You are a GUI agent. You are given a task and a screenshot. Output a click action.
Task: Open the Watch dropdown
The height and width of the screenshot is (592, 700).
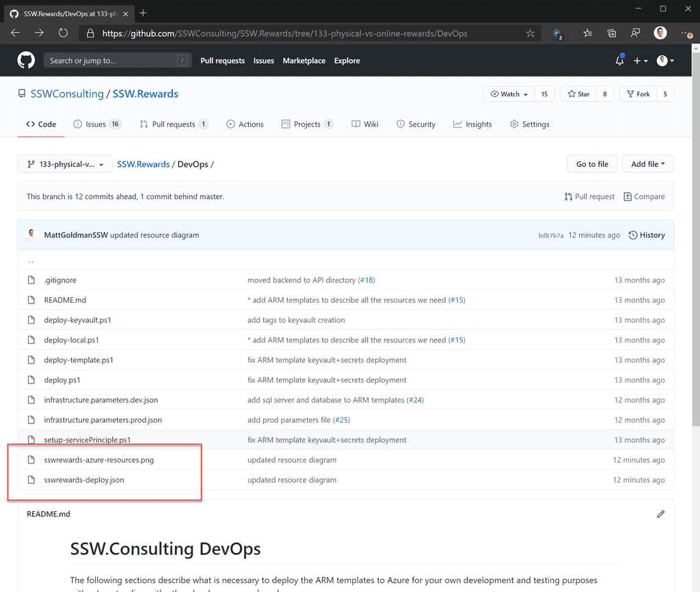point(508,94)
